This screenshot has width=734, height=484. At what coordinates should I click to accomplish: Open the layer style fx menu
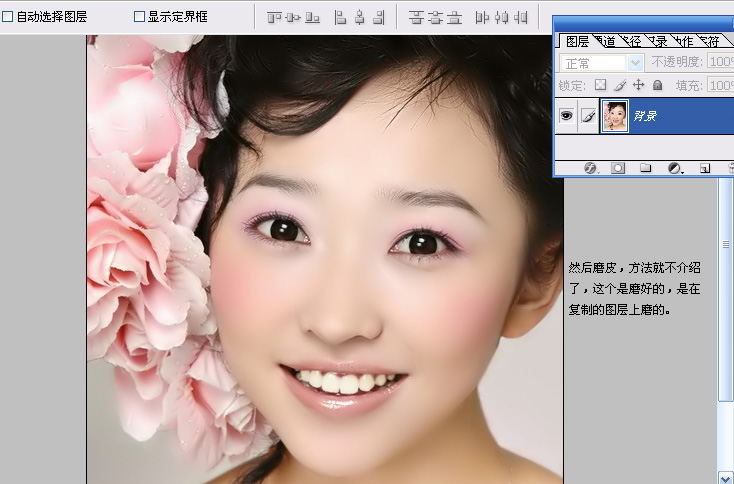tap(590, 168)
